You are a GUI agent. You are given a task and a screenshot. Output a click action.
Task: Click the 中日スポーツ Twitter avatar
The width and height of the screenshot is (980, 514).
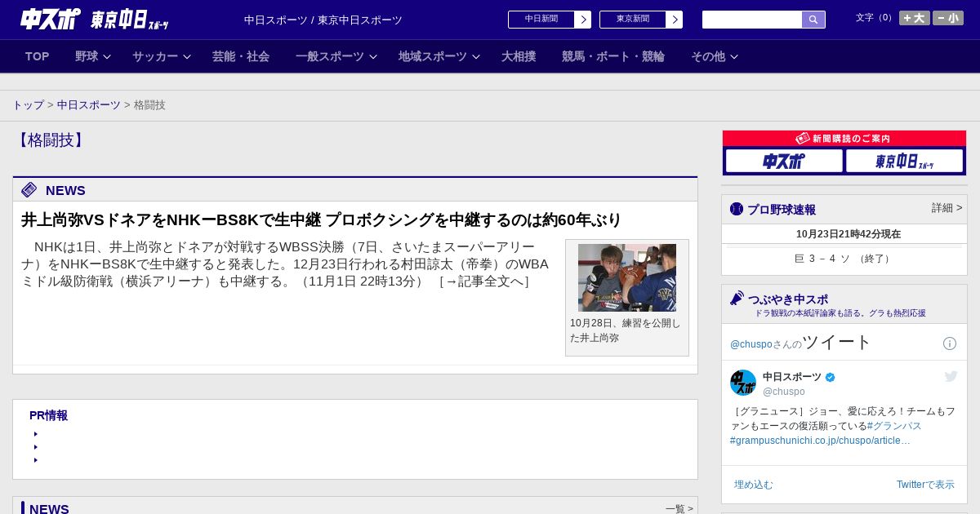[x=743, y=383]
